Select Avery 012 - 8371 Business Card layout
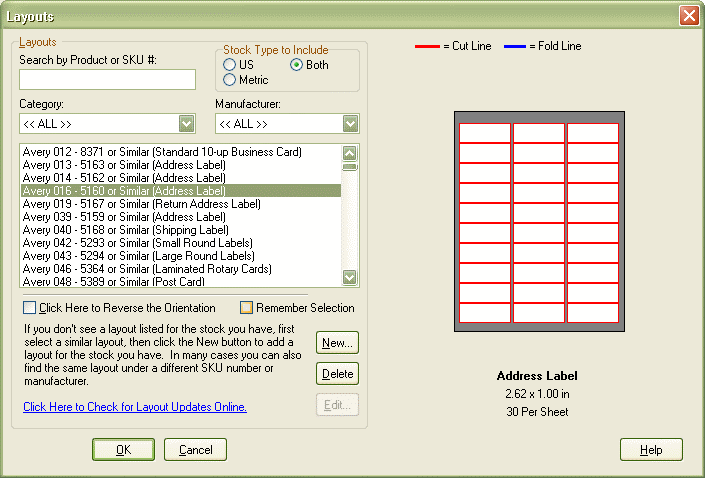Screen dimensions: 705x478 181,152
